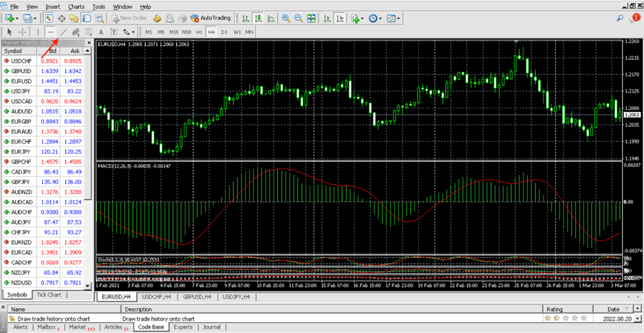The width and height of the screenshot is (644, 333).
Task: Switch to D1 timeframe
Action: [224, 32]
